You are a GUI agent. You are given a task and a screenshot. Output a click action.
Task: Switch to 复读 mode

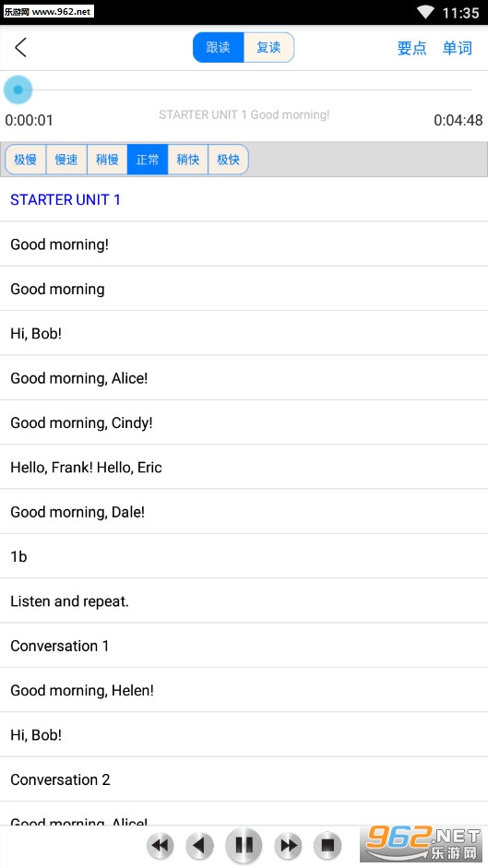coord(268,48)
